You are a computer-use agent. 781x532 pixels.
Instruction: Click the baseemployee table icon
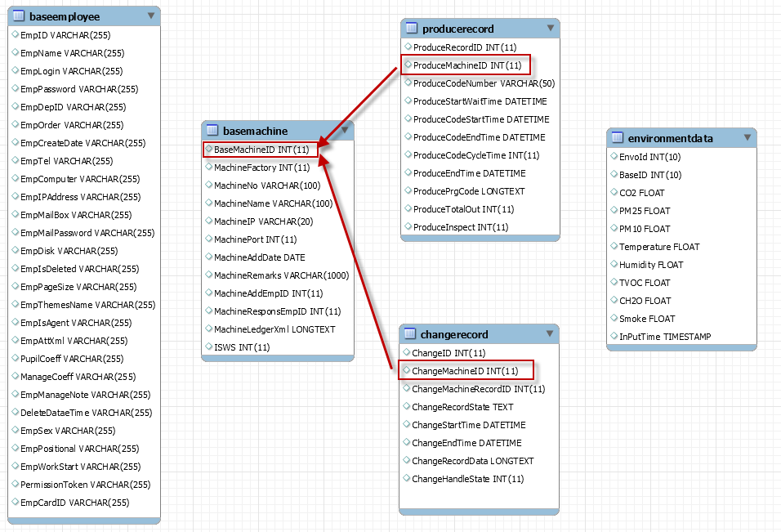point(16,16)
